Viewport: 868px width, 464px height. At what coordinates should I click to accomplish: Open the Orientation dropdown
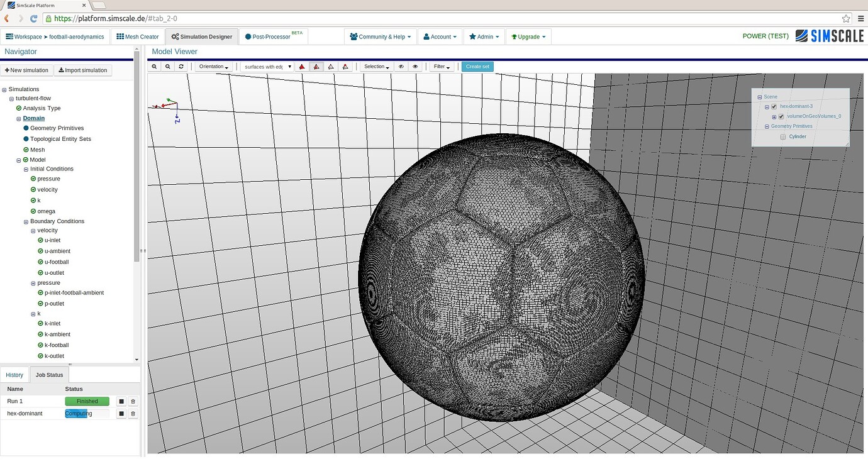(213, 66)
